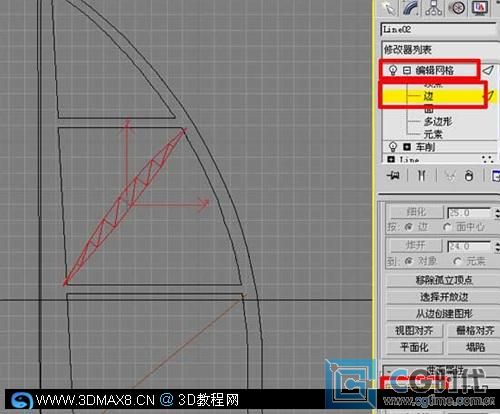Screen dimensions: 500x414
Task: Click the 炸开 value field 24.0
Action: 469,246
